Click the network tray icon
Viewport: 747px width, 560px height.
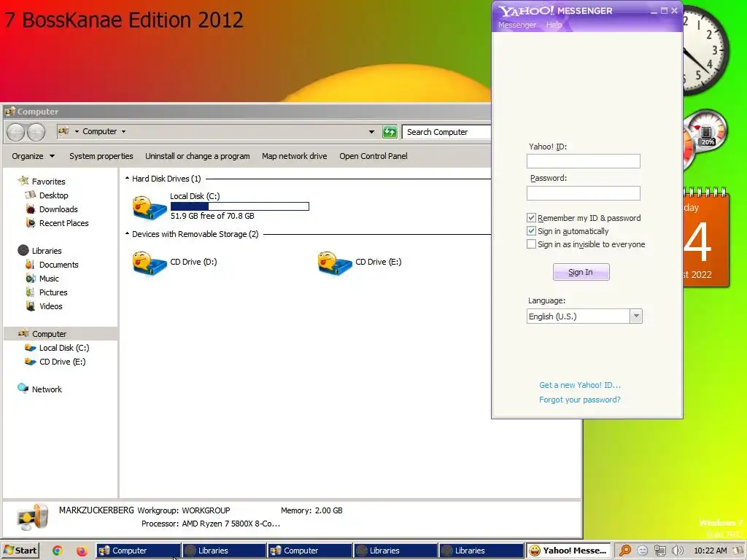coord(659,551)
